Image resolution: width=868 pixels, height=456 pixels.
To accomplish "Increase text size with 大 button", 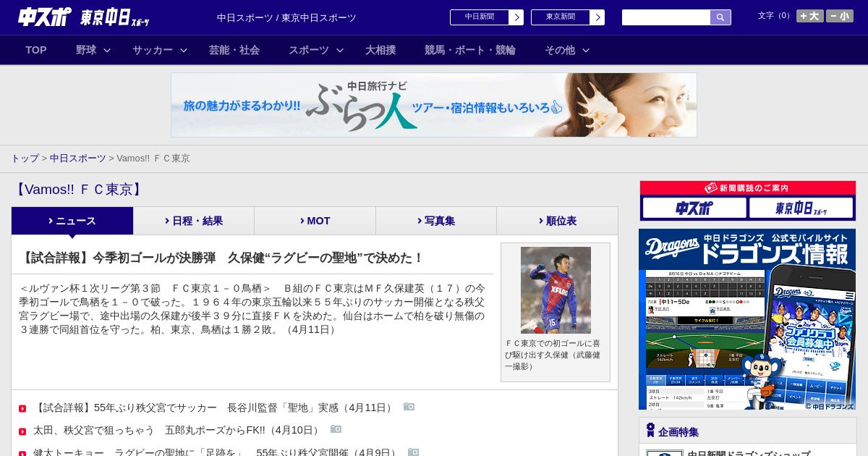I will point(810,16).
